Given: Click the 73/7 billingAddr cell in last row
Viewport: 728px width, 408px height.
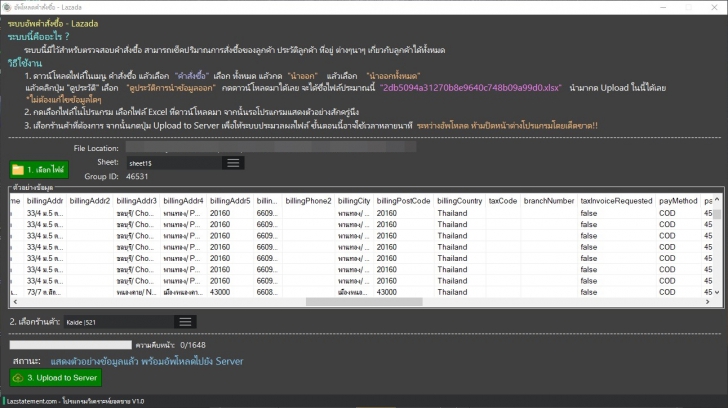Looking at the screenshot, I should pos(45,292).
